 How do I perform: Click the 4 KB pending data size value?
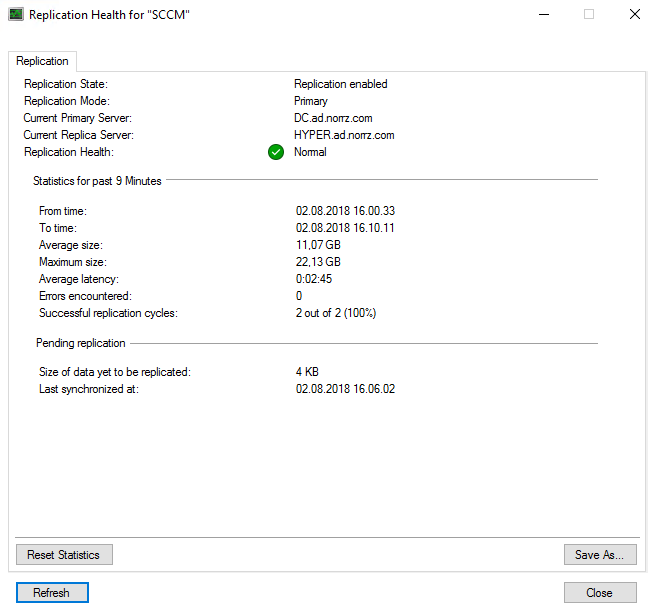[x=306, y=372]
